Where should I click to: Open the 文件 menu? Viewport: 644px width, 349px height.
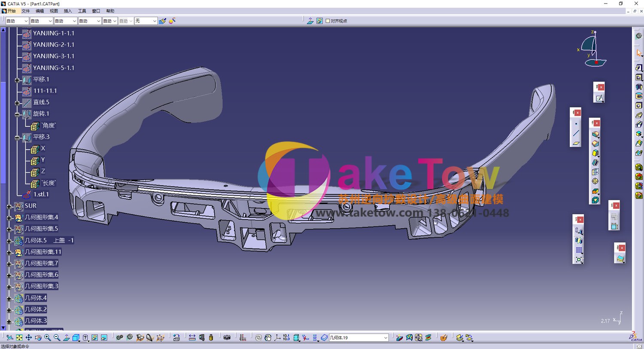pyautogui.click(x=26, y=11)
